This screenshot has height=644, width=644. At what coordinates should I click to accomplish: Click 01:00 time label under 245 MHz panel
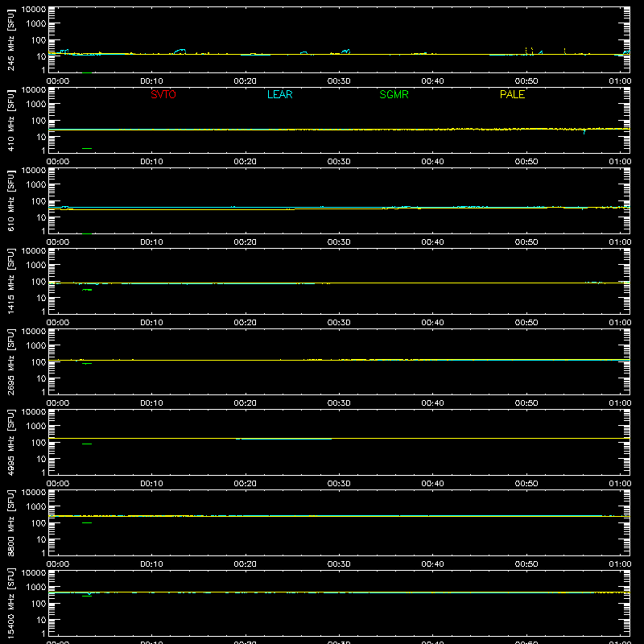tap(620, 81)
